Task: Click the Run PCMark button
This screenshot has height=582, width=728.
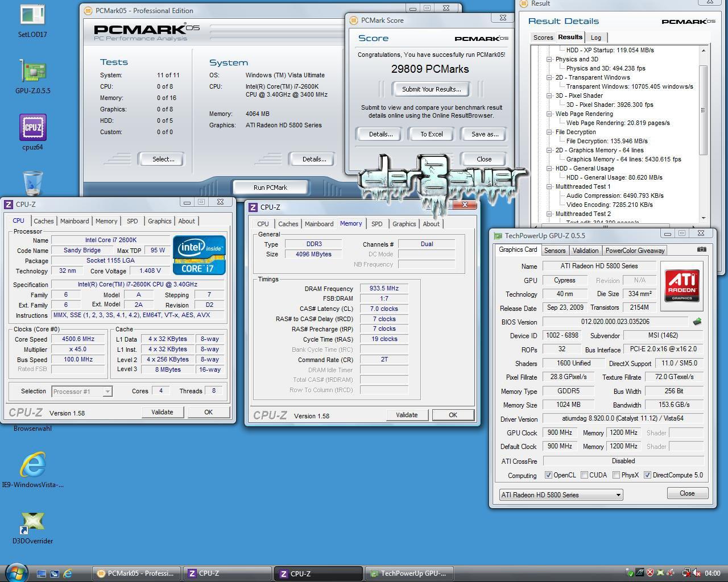Action: 270,188
